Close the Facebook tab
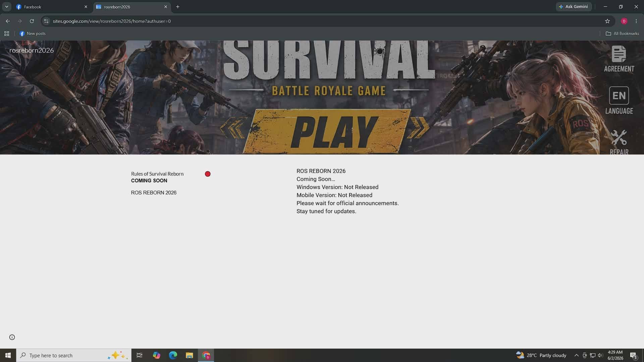 tap(86, 7)
